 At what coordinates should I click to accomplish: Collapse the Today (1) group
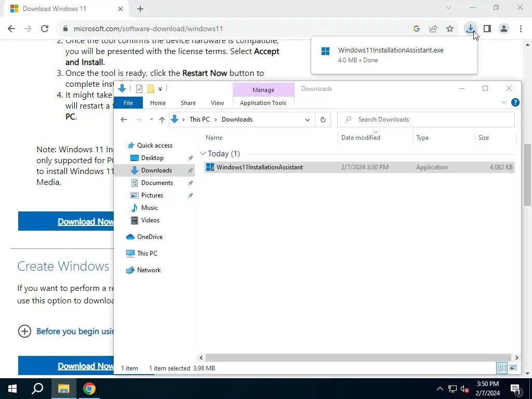pos(203,154)
